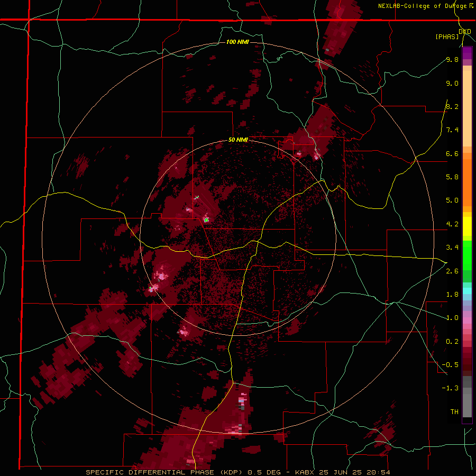This screenshot has height=476, width=476.
Task: Click the 8.2 scale label
Action: tap(452, 106)
